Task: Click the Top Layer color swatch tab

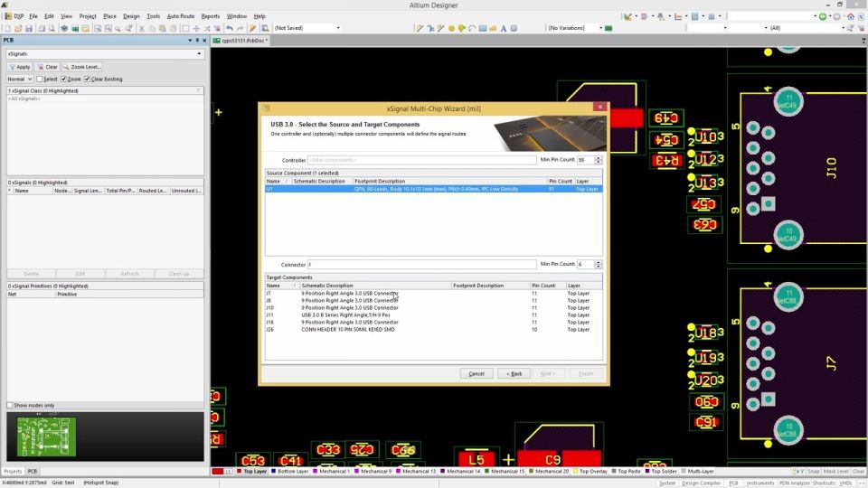Action: coord(239,472)
